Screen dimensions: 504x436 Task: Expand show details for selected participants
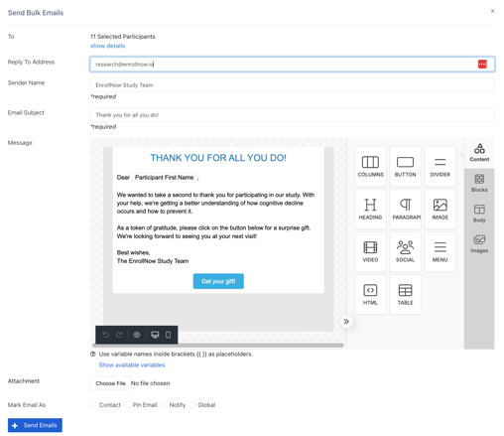[x=108, y=46]
